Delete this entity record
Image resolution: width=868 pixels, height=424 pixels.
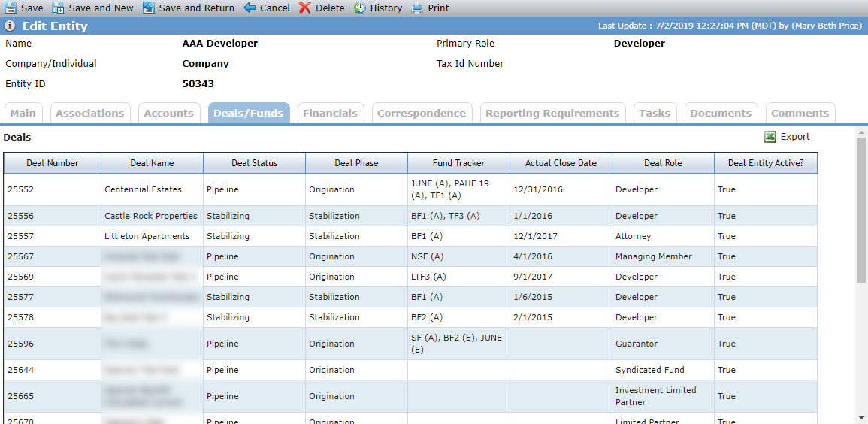click(330, 8)
